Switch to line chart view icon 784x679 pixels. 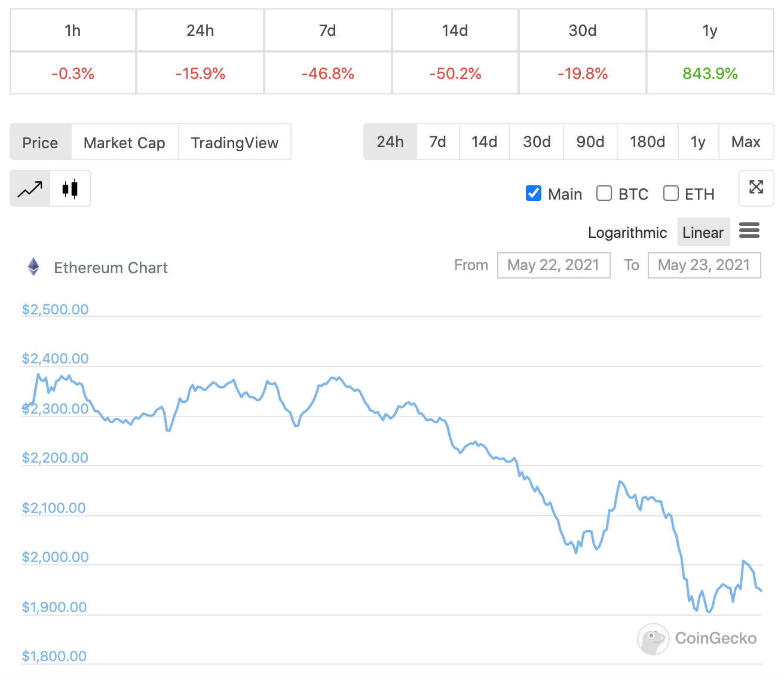pyautogui.click(x=30, y=189)
